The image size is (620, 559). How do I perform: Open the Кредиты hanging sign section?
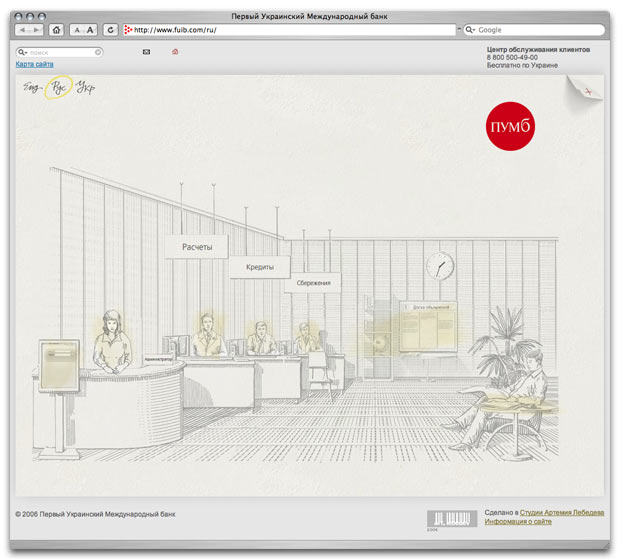click(x=259, y=267)
